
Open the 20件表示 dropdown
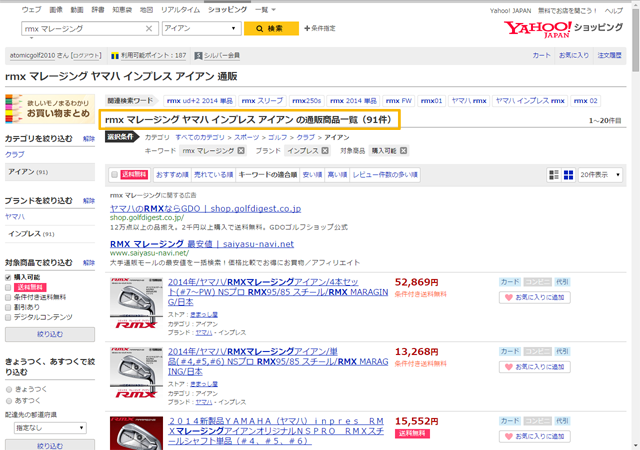[600, 175]
